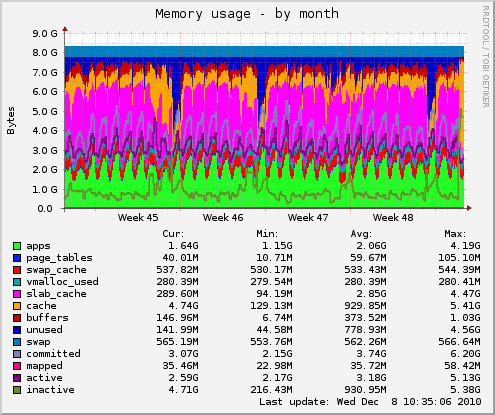Click the 'slab_cache' legend label
The width and height of the screenshot is (495, 415).
coord(56,294)
